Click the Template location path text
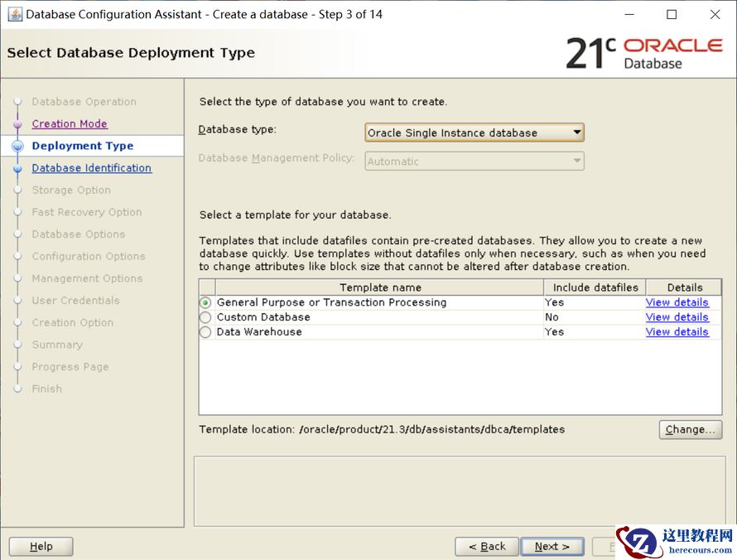The height and width of the screenshot is (560, 737). coord(432,429)
